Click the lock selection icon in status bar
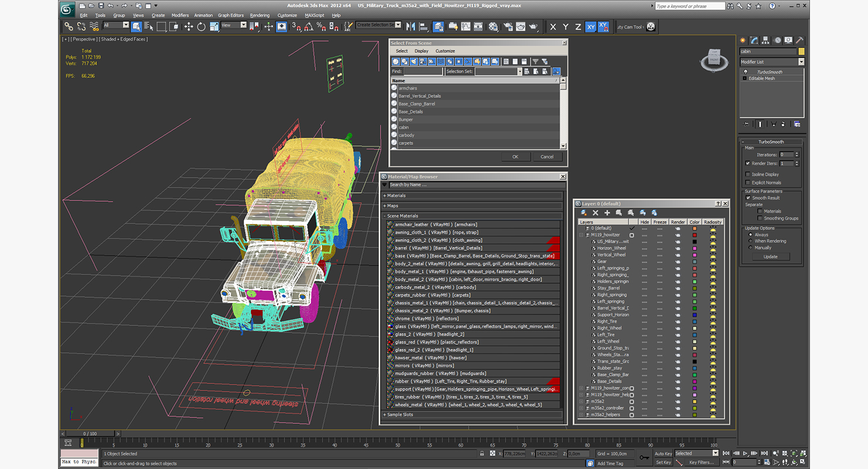This screenshot has width=868, height=469. (x=482, y=454)
